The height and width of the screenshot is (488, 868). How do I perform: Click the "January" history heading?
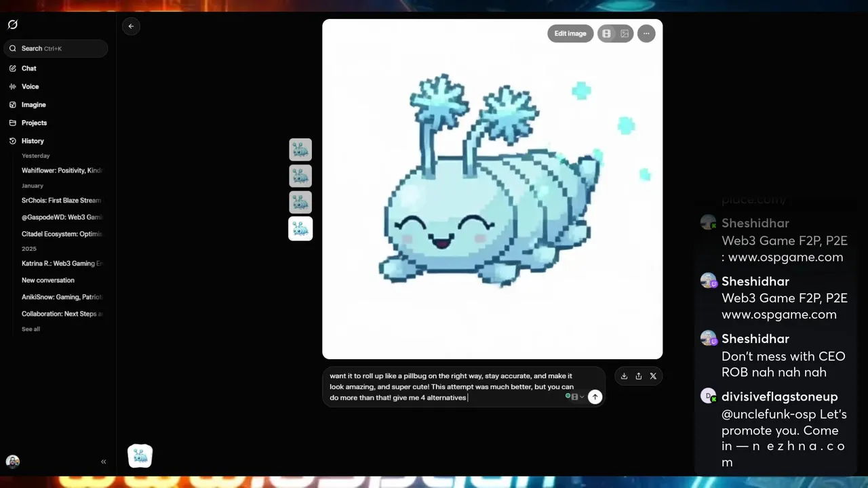click(33, 186)
